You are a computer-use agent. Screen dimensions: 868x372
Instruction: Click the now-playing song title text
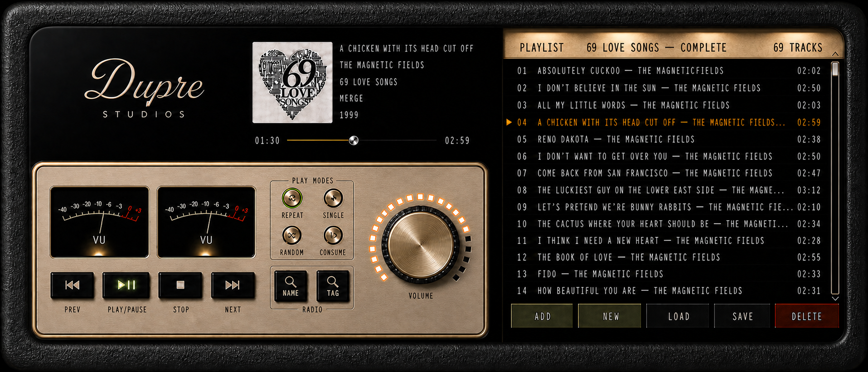407,48
